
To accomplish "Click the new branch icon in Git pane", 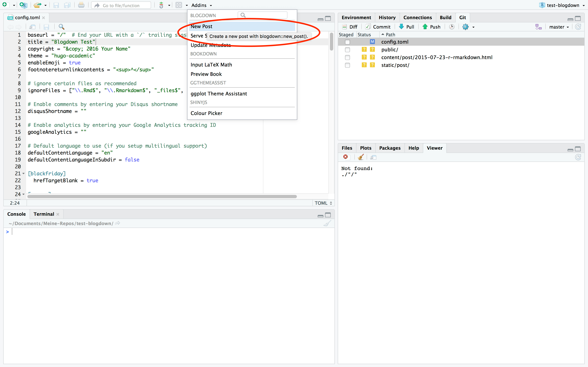I will pos(538,27).
